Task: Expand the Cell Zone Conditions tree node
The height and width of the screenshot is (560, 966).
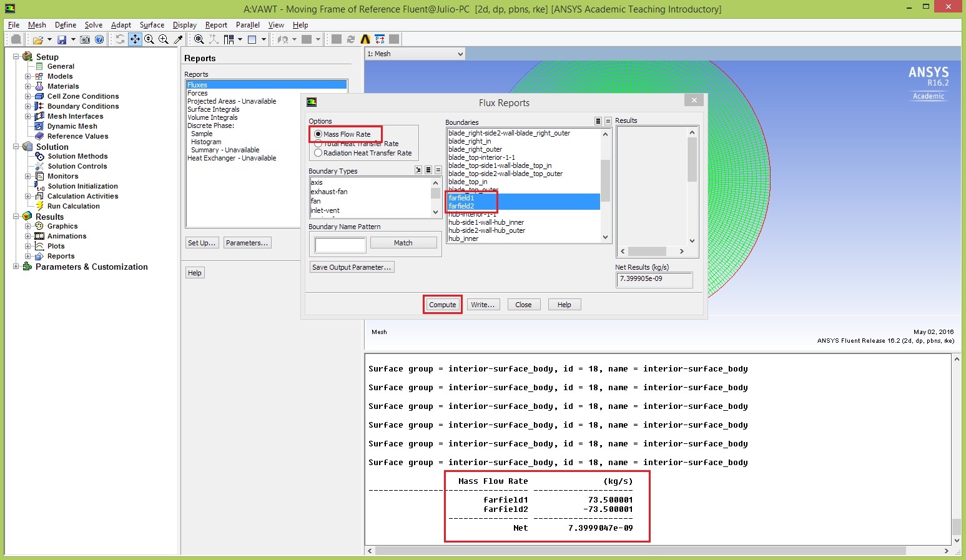Action: (27, 96)
